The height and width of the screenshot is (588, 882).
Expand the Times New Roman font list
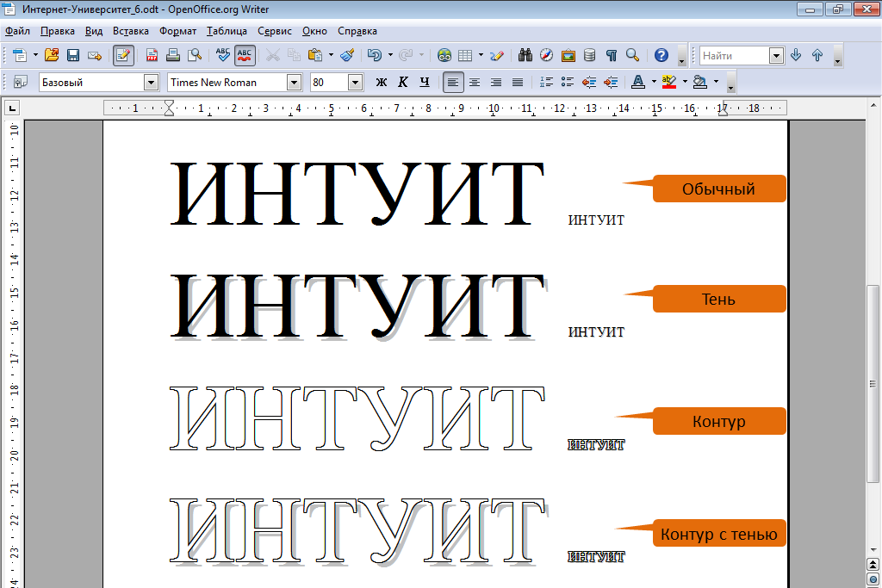point(294,83)
